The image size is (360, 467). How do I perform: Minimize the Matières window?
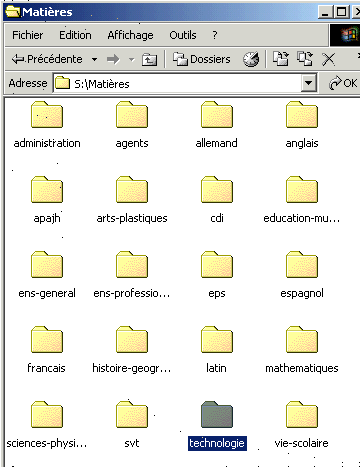pos(326,12)
